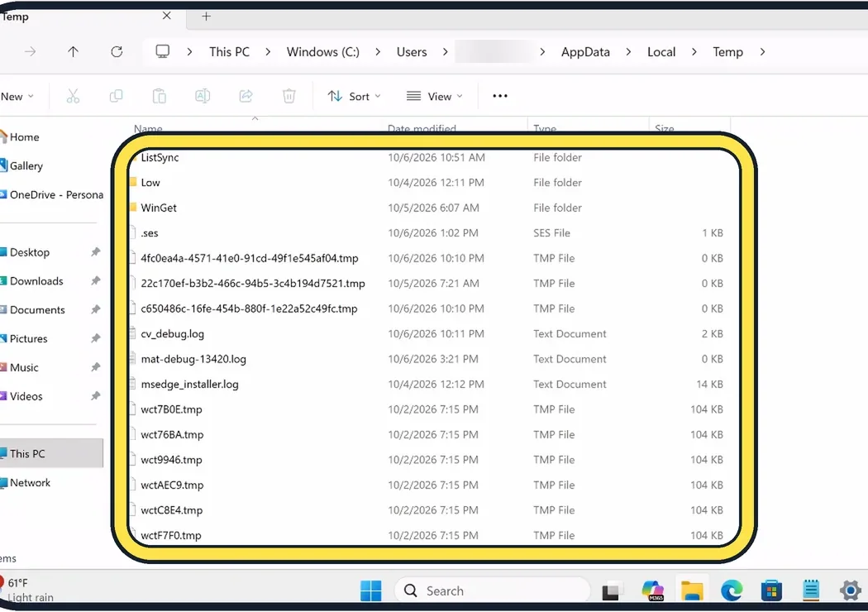
Task: Expand chevron after Users breadcrumb
Action: click(445, 51)
